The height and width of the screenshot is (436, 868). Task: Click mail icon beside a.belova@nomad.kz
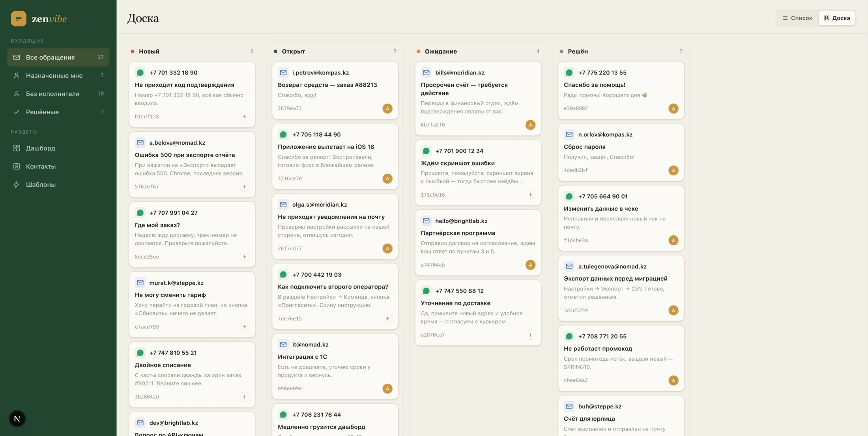[x=140, y=143]
